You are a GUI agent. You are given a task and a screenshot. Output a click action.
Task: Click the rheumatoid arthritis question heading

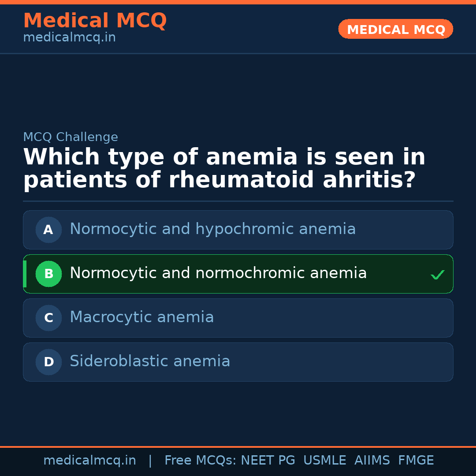tap(224, 169)
